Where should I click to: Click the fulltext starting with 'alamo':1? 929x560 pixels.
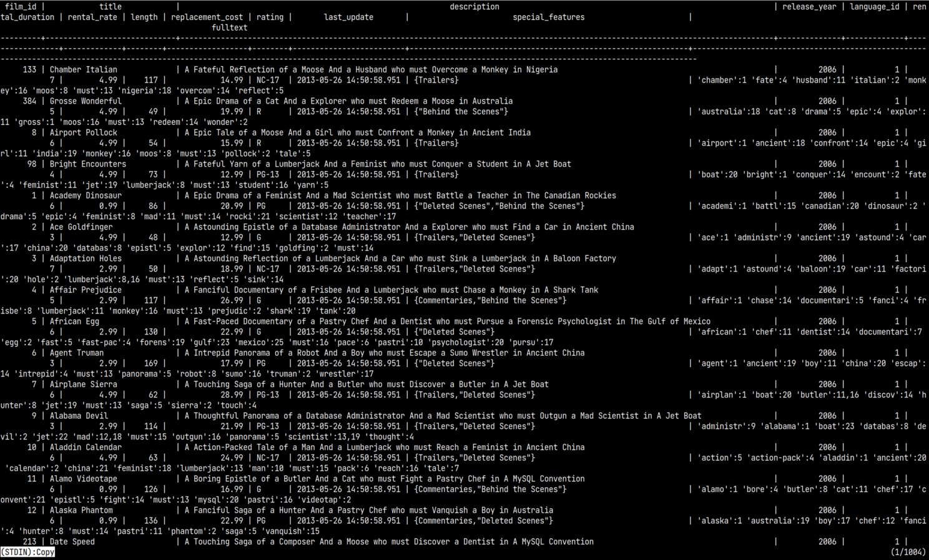pos(463,494)
